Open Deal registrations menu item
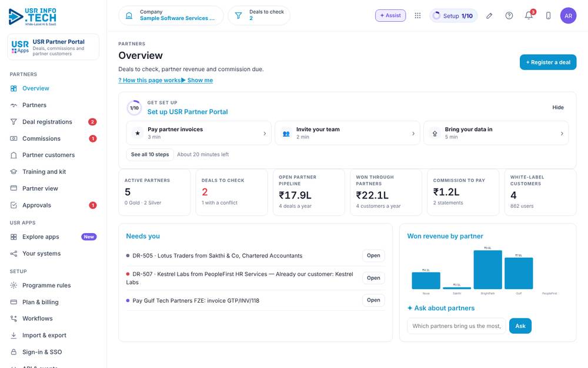The width and height of the screenshot is (588, 368). coord(54,122)
